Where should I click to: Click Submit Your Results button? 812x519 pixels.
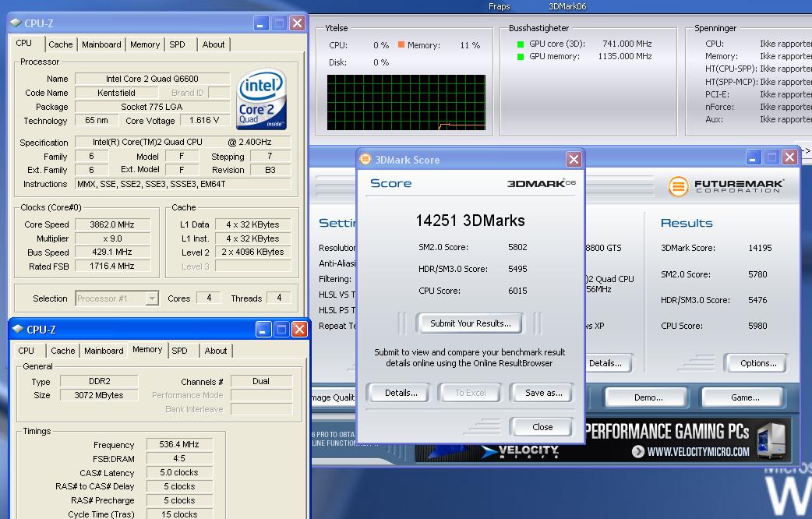pyautogui.click(x=470, y=323)
